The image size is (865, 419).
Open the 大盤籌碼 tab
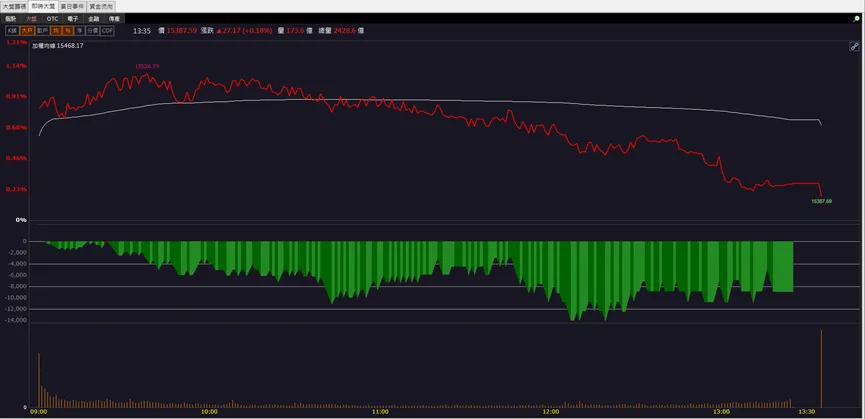pos(14,6)
